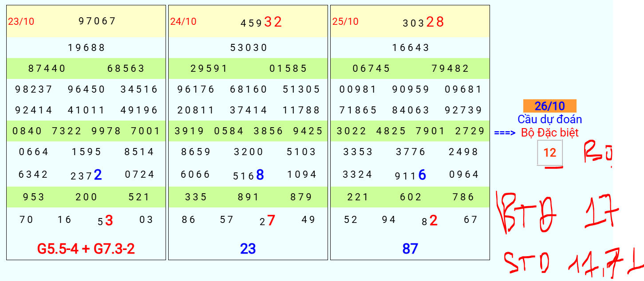Click the red 'G5.5-4 + G7.3-2' formula
The image size is (644, 281).
click(86, 249)
